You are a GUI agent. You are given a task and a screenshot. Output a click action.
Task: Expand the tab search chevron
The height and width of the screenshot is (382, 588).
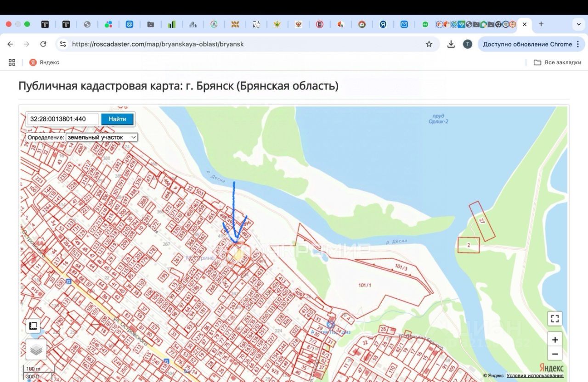pyautogui.click(x=578, y=24)
